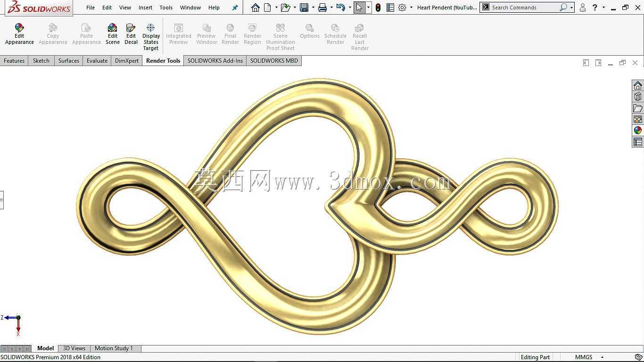Select the Render Region tool
Image resolution: width=644 pixels, height=362 pixels.
252,34
